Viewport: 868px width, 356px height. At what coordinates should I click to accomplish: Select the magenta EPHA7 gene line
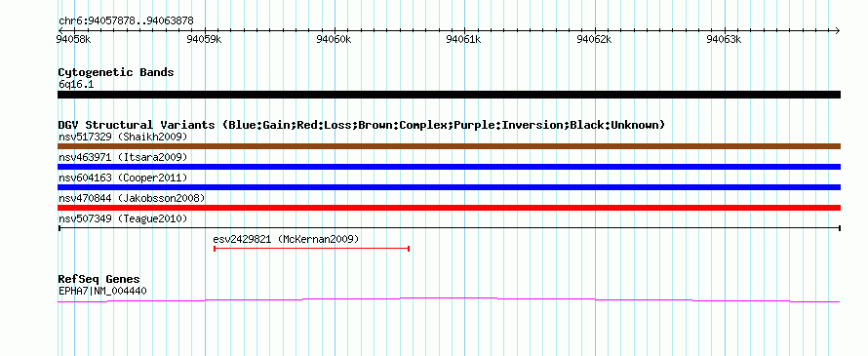449,300
